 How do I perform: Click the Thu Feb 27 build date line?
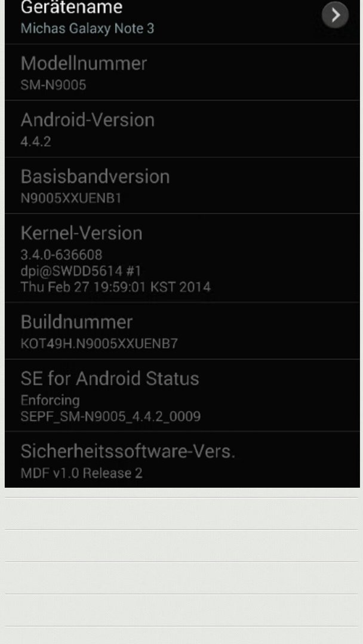pyautogui.click(x=115, y=287)
